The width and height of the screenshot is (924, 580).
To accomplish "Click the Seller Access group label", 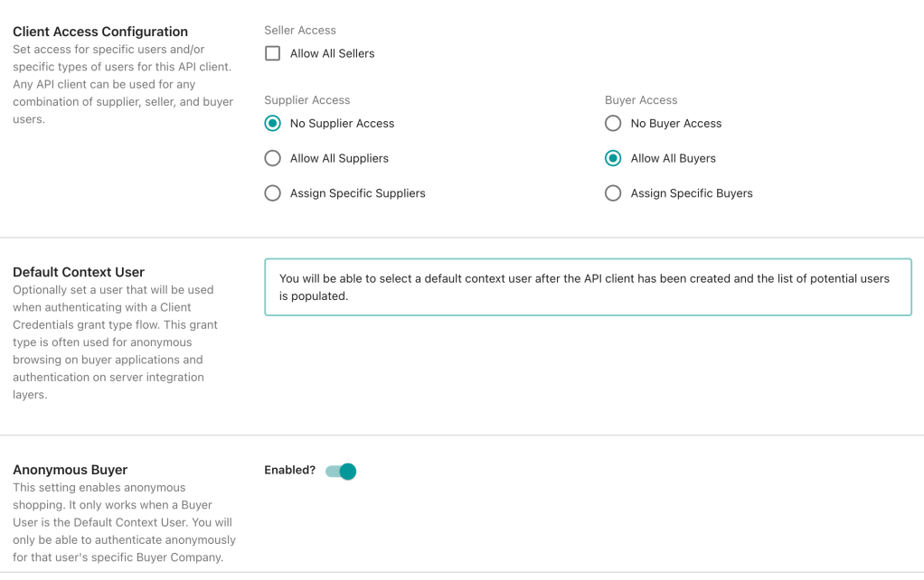I will tap(300, 30).
